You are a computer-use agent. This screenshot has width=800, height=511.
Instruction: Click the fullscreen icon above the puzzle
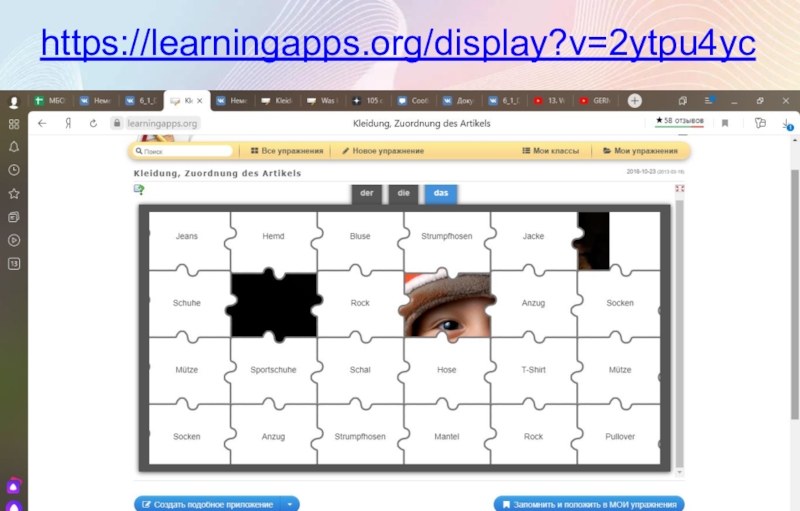[680, 188]
